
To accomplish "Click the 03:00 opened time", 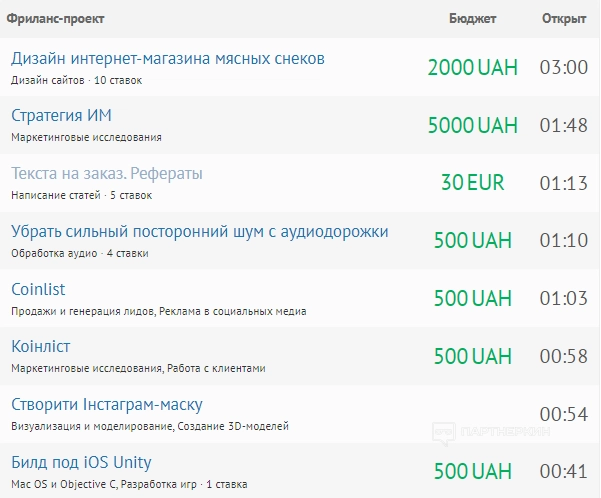I will tap(563, 68).
